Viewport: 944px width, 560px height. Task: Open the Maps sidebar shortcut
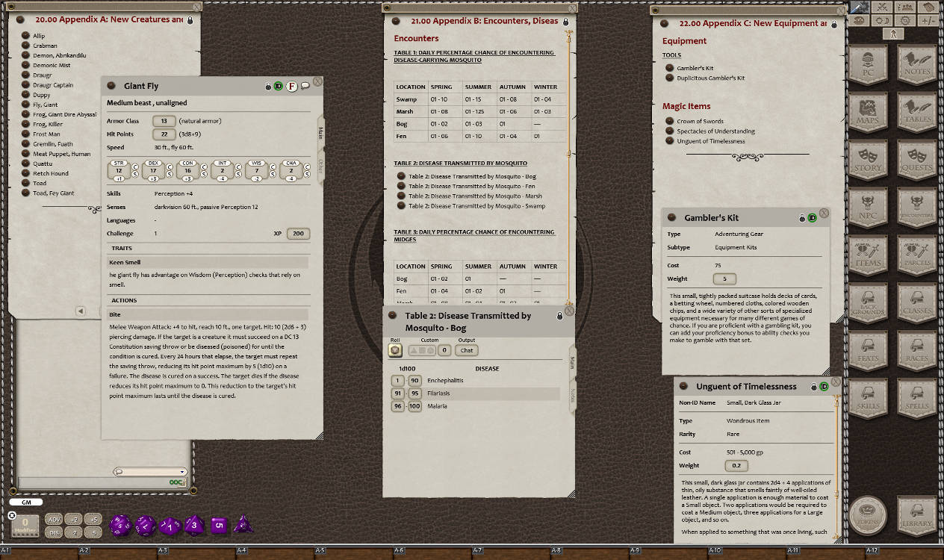coord(869,112)
